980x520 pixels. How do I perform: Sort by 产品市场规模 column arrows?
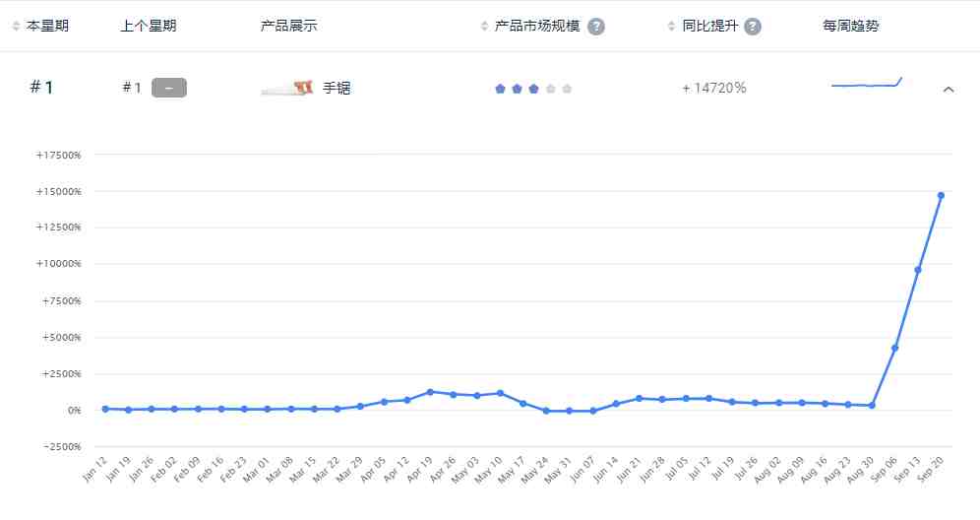click(484, 27)
